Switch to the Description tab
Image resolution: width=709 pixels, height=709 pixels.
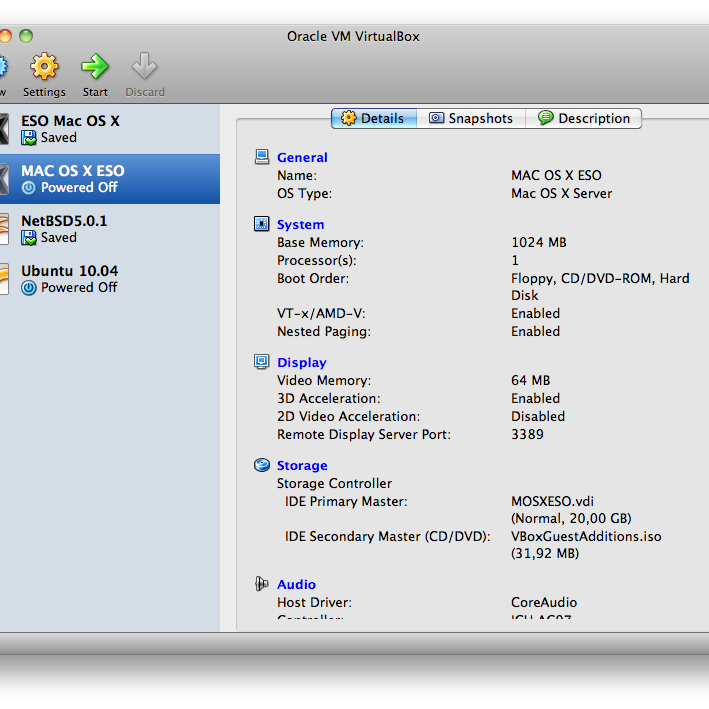(x=584, y=118)
